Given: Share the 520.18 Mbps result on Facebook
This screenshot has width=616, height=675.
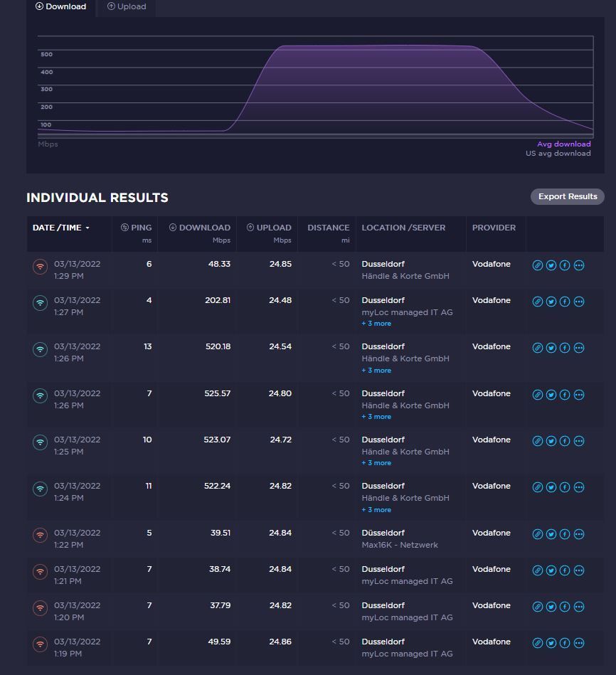Looking at the screenshot, I should pyautogui.click(x=565, y=348).
